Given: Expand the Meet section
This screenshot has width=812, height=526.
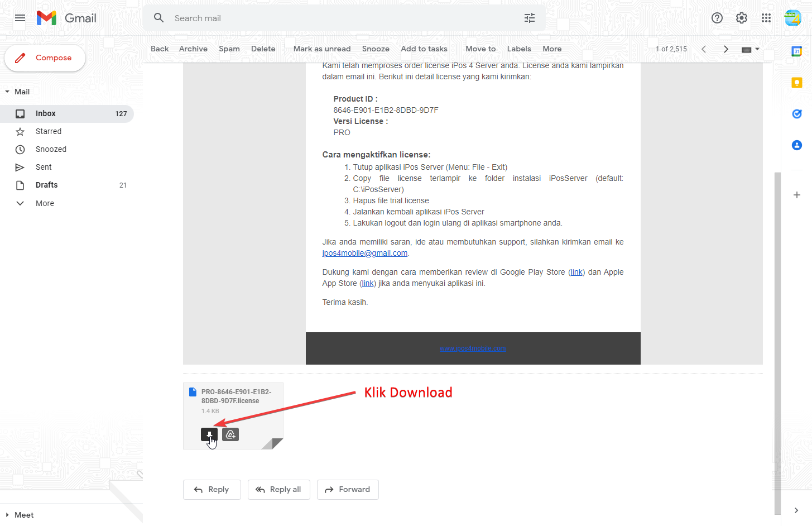Looking at the screenshot, I should [x=7, y=515].
